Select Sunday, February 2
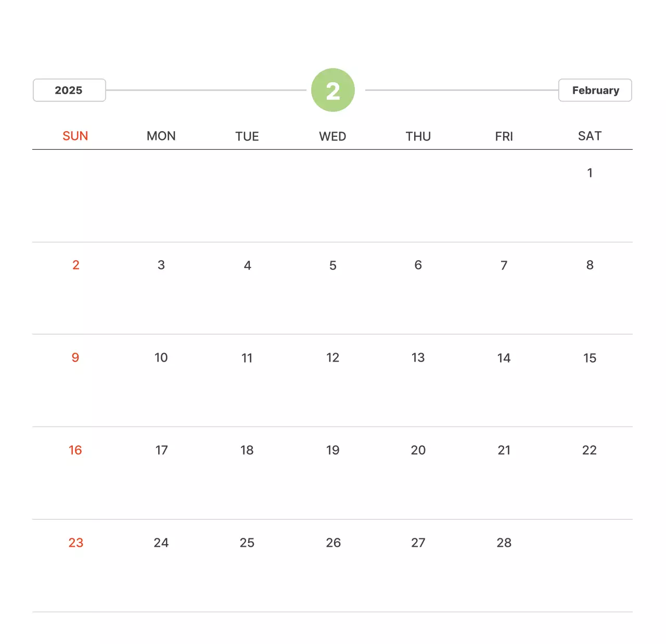 tap(76, 265)
